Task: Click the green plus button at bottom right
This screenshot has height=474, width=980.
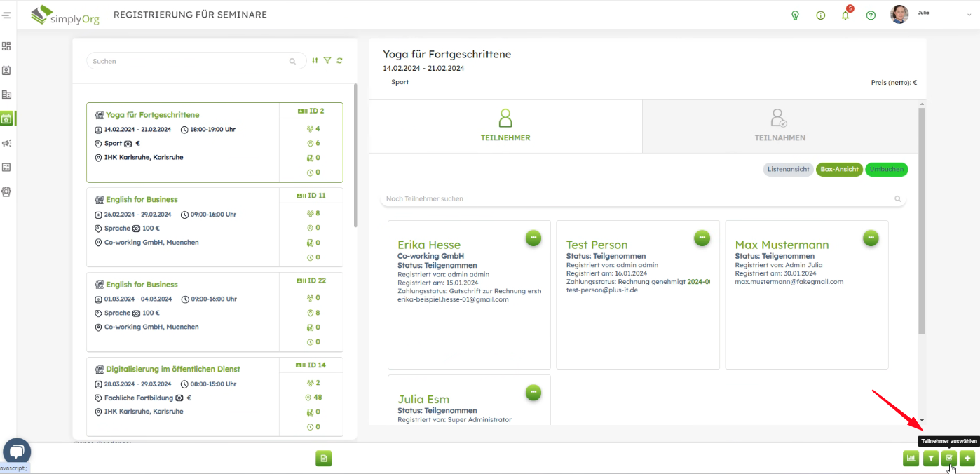Action: point(967,459)
